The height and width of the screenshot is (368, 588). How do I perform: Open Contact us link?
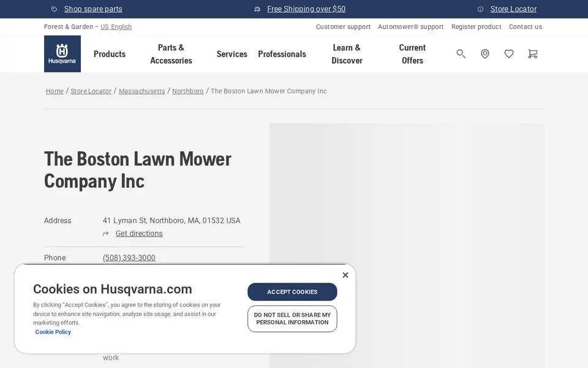tap(526, 26)
